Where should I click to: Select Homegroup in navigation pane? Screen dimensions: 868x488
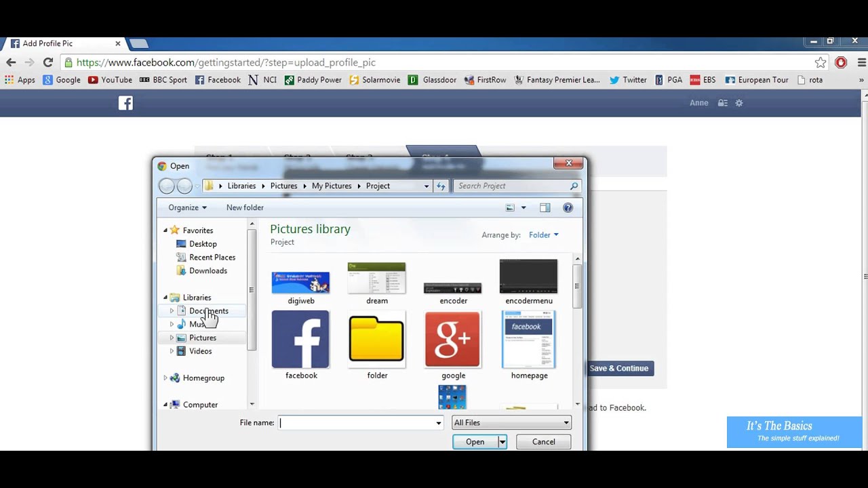point(203,378)
